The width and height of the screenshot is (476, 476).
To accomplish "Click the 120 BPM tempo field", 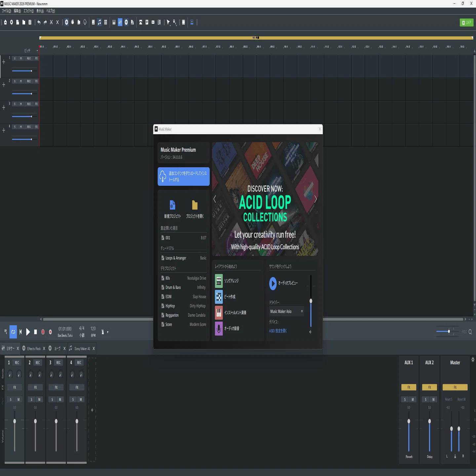I will (x=93, y=332).
